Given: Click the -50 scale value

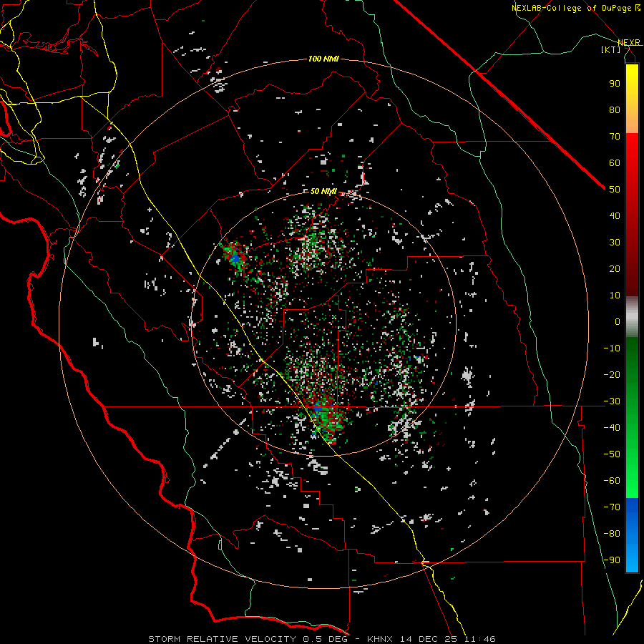Looking at the screenshot, I should 612,454.
